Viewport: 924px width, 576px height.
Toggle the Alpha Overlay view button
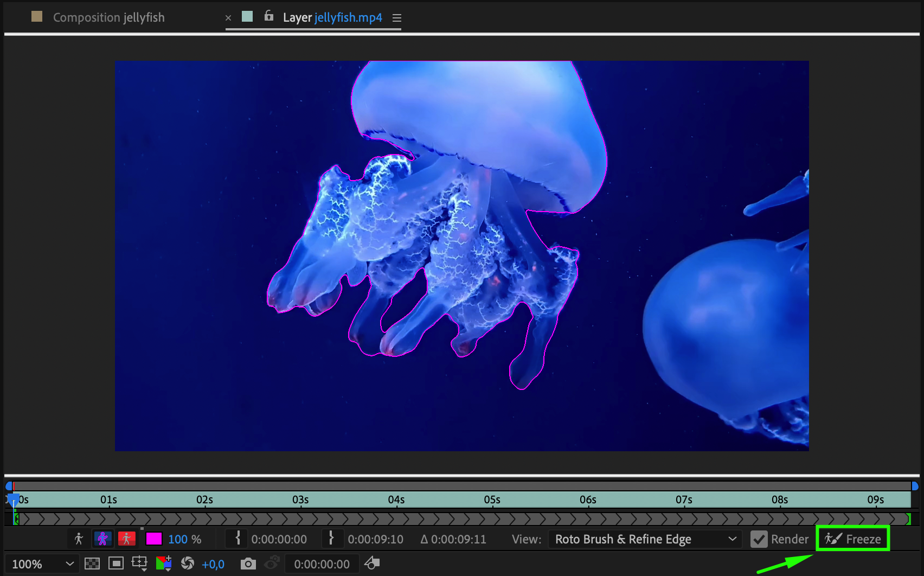pos(126,539)
